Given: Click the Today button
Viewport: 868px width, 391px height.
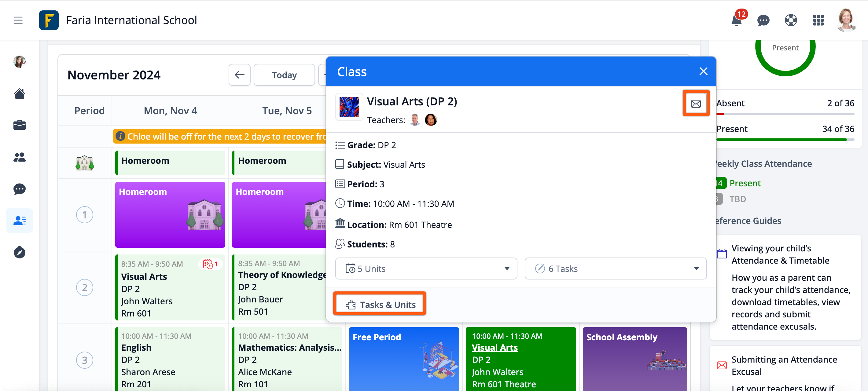Looking at the screenshot, I should point(284,75).
